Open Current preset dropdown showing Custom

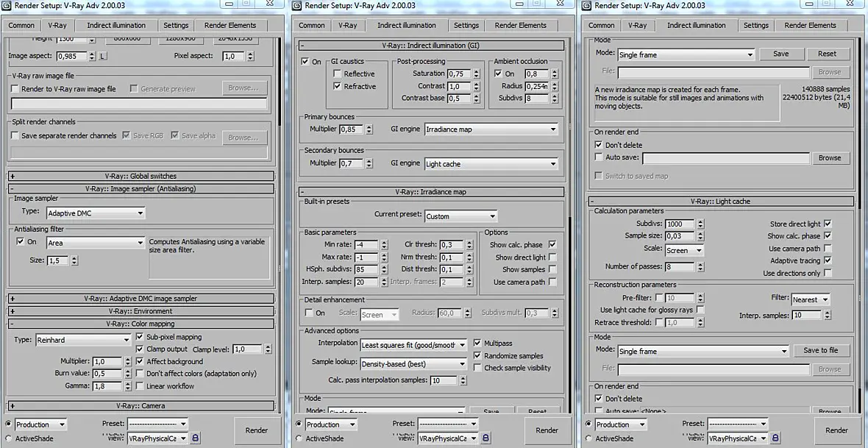tap(460, 216)
